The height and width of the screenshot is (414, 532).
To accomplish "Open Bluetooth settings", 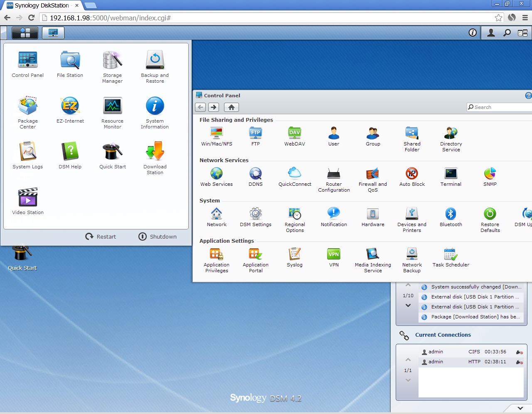I will [451, 217].
